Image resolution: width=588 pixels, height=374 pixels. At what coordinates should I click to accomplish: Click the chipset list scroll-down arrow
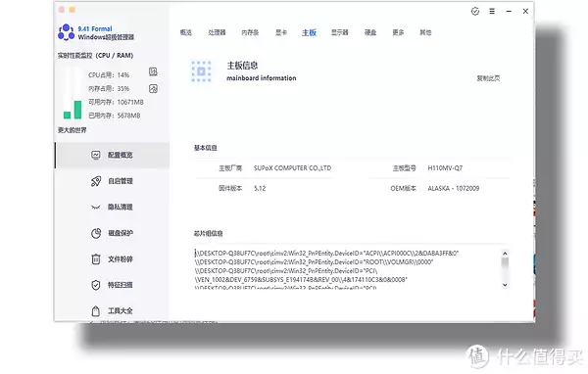point(505,285)
